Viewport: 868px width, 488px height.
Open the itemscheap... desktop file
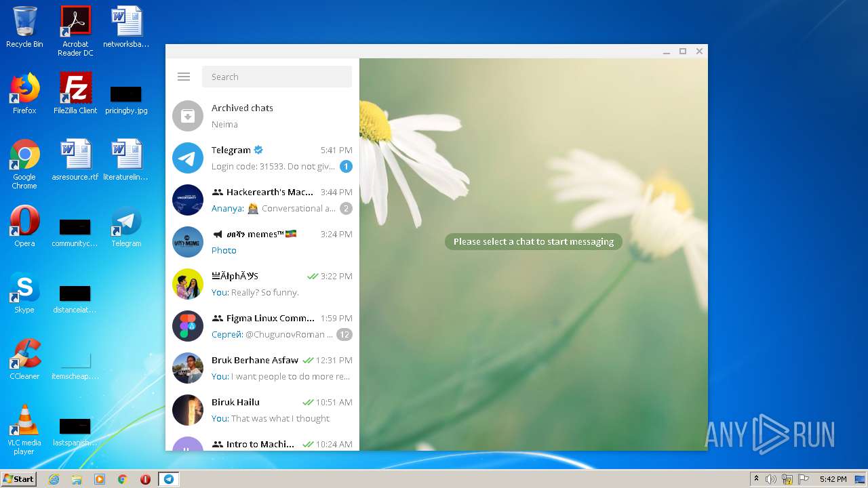75,365
